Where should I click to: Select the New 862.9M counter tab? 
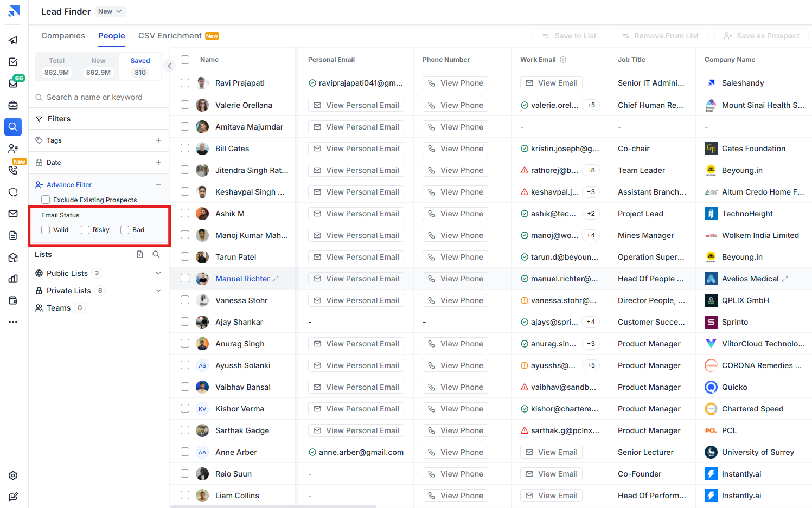pos(98,67)
